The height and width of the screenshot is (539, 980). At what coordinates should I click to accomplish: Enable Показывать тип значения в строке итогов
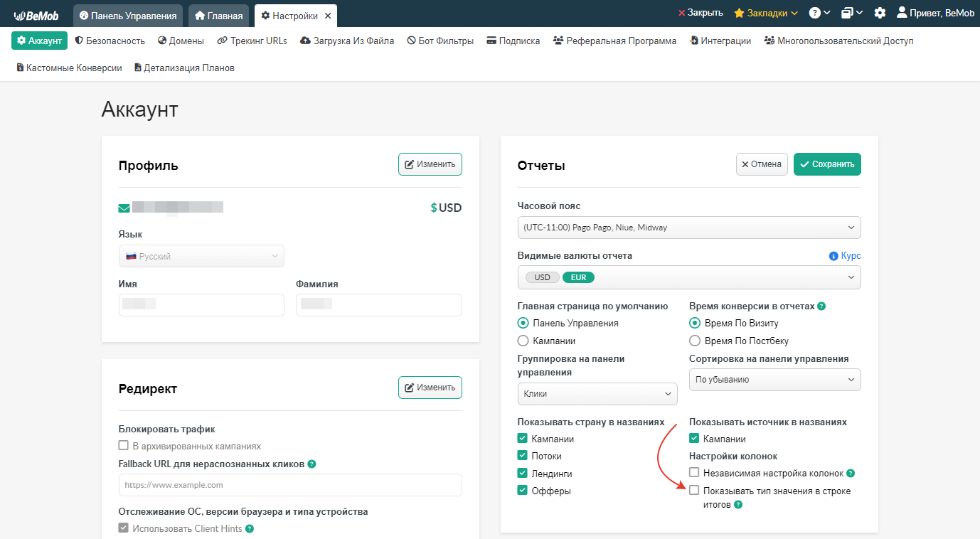coord(694,491)
